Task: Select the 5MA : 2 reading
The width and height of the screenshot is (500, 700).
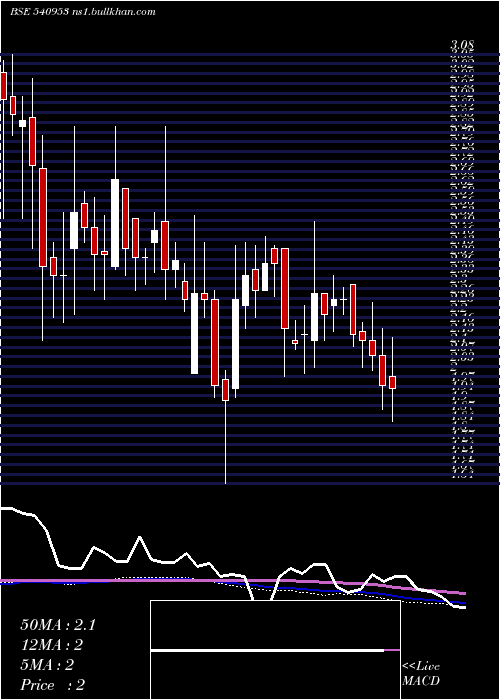Action: 47,665
